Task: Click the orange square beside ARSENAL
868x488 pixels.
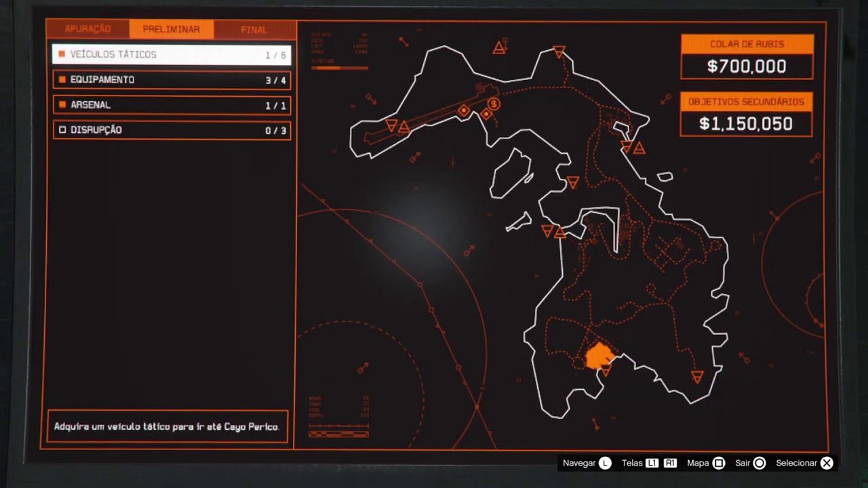Action: click(62, 105)
